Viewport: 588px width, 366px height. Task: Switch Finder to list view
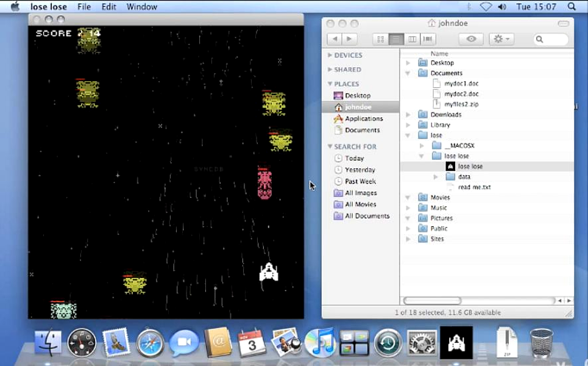click(397, 39)
